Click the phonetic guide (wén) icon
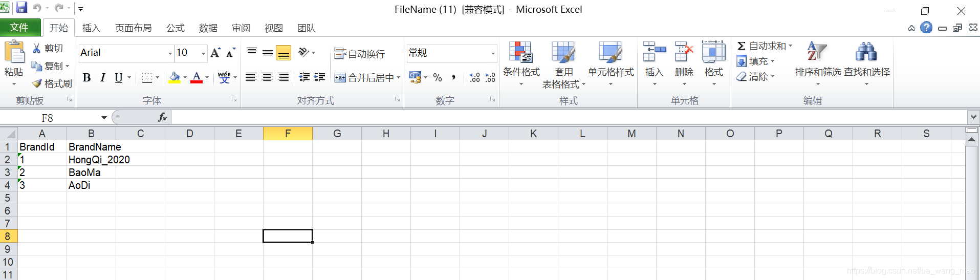The width and height of the screenshot is (980, 280). 224,77
